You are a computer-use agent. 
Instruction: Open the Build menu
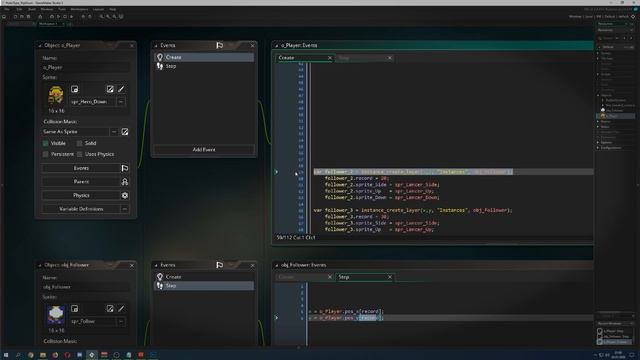pos(31,9)
